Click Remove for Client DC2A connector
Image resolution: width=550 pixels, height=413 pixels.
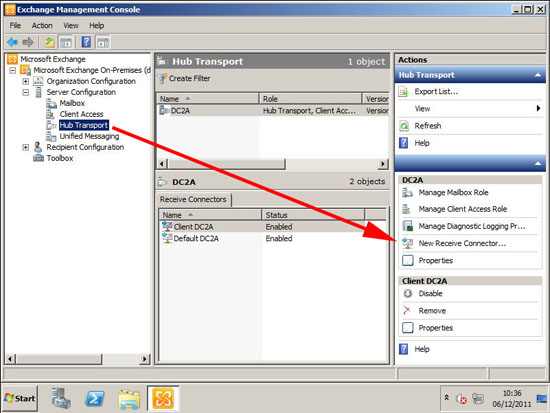click(432, 311)
